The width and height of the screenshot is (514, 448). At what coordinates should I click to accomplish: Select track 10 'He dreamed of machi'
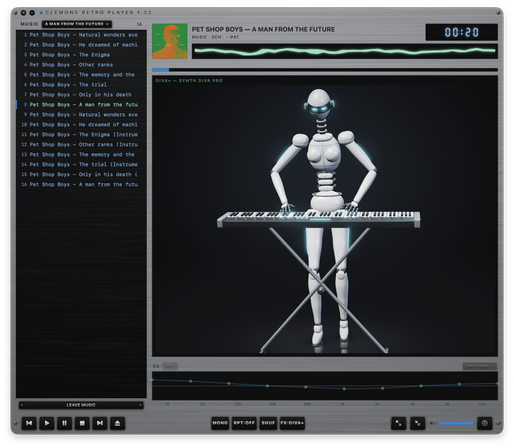(x=81, y=125)
